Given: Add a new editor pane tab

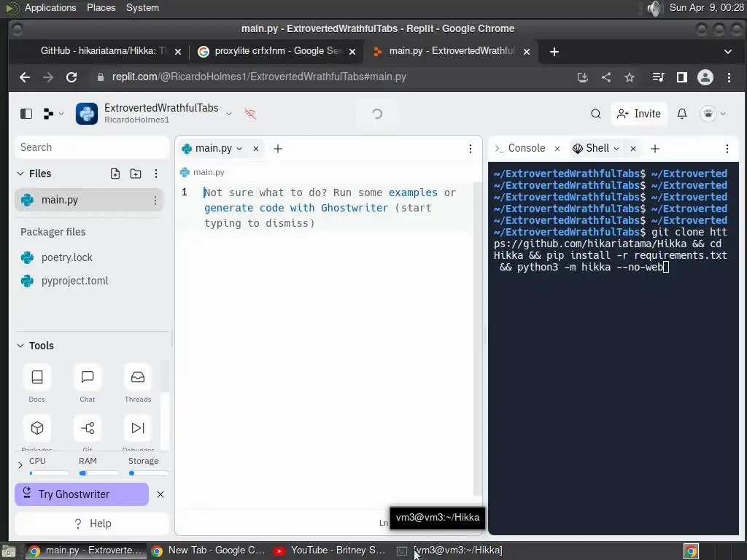Looking at the screenshot, I should (x=278, y=149).
